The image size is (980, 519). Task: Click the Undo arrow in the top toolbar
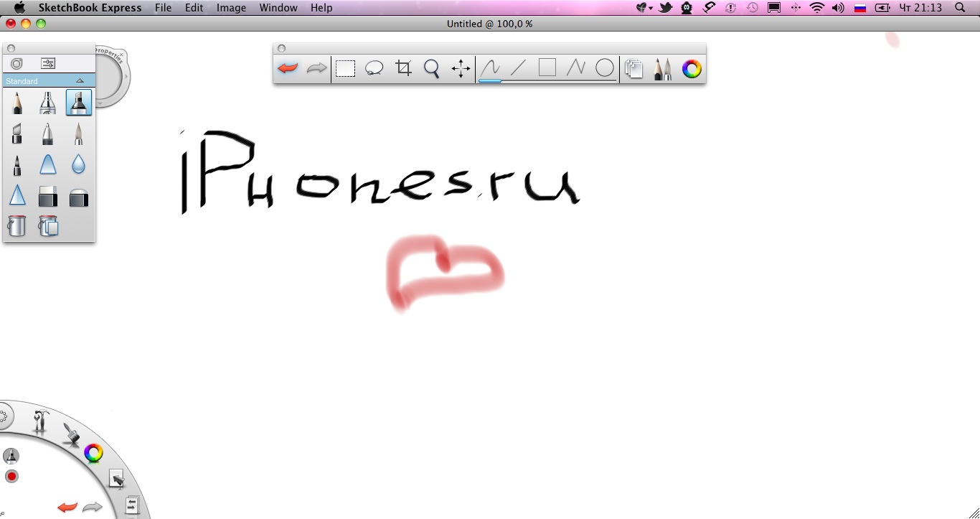point(288,68)
